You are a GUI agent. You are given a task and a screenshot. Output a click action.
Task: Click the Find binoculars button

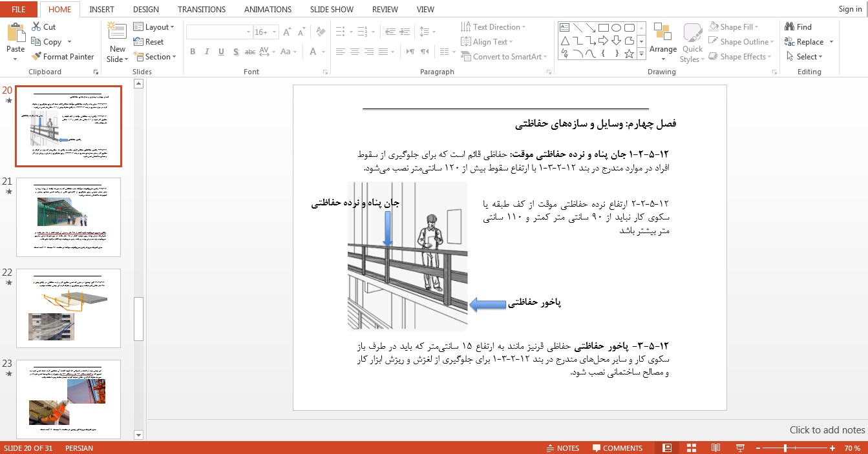pyautogui.click(x=798, y=27)
